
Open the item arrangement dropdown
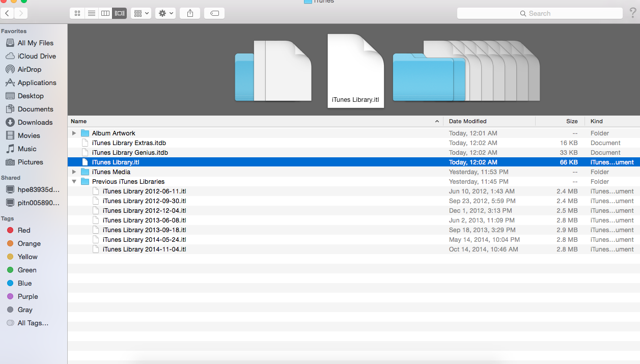tap(141, 13)
